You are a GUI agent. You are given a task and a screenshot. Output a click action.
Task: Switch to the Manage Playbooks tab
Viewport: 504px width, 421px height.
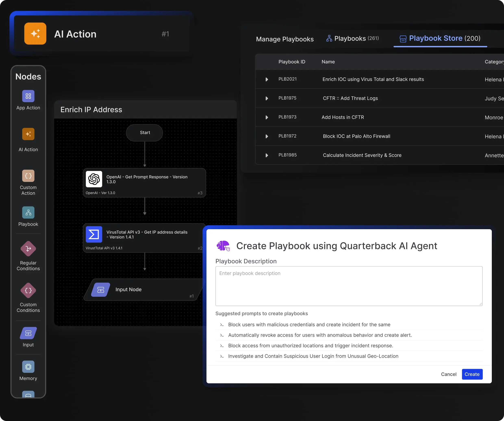285,39
